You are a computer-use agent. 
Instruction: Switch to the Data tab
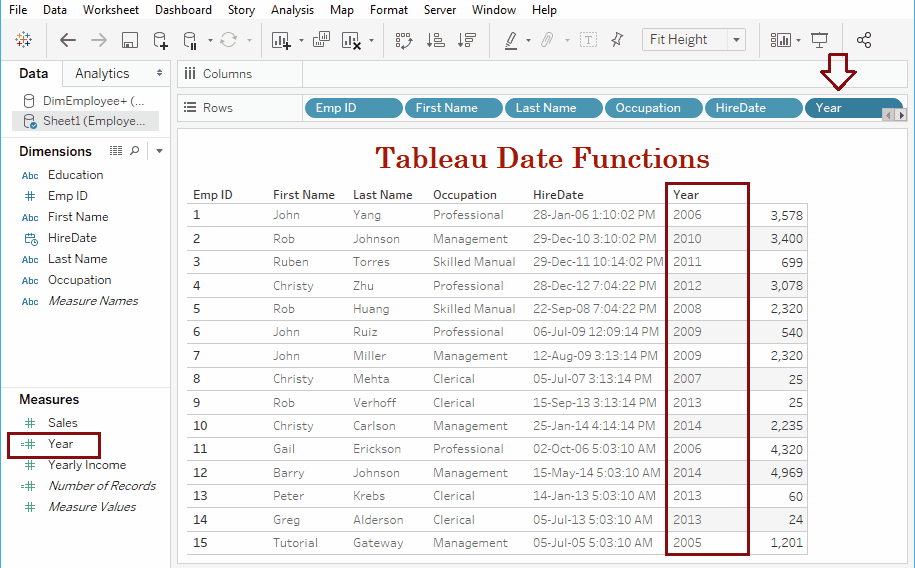pyautogui.click(x=33, y=73)
